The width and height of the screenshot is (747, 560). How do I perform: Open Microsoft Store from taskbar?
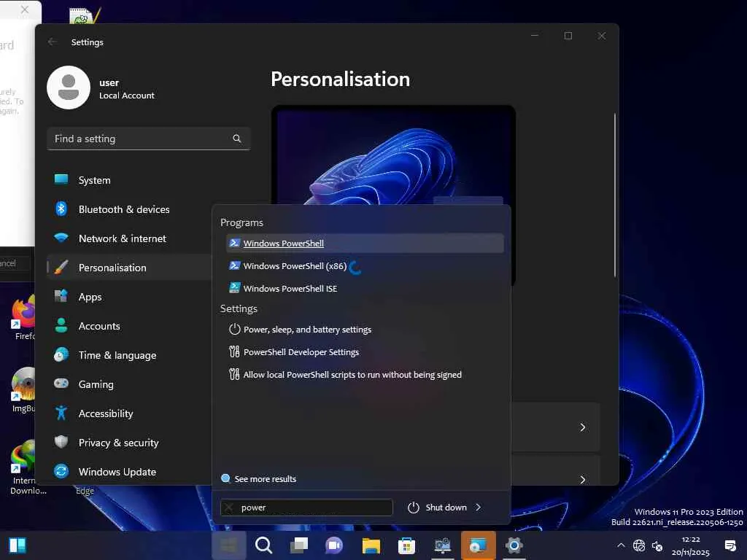[x=406, y=545]
